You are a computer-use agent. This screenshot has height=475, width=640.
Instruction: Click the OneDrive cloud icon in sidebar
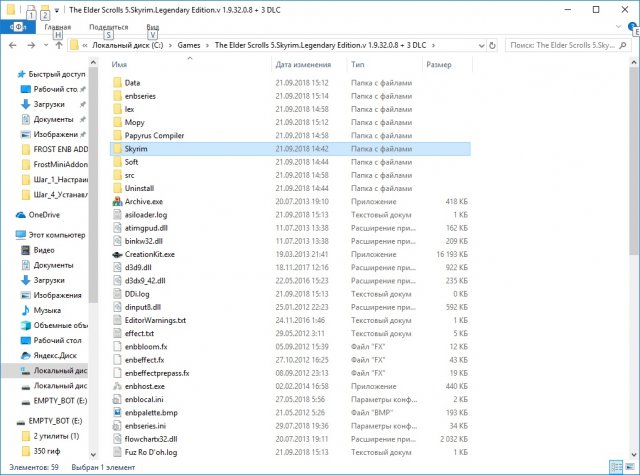click(x=22, y=214)
